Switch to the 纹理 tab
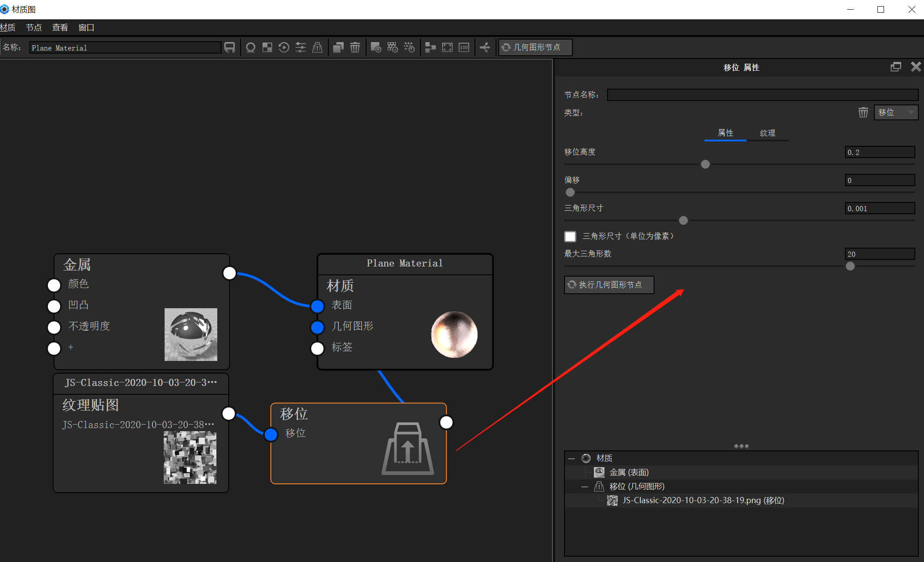The height and width of the screenshot is (562, 924). coord(767,133)
